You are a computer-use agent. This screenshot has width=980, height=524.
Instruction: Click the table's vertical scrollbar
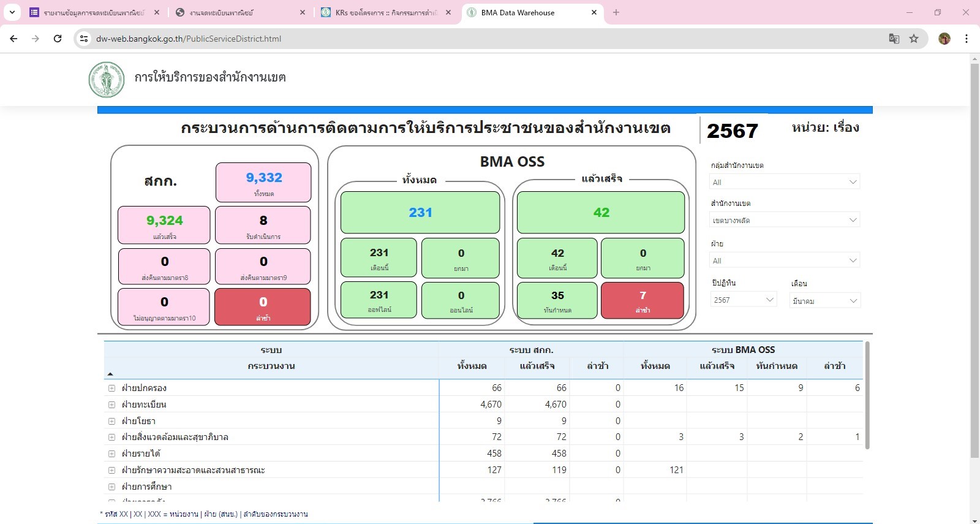(867, 395)
